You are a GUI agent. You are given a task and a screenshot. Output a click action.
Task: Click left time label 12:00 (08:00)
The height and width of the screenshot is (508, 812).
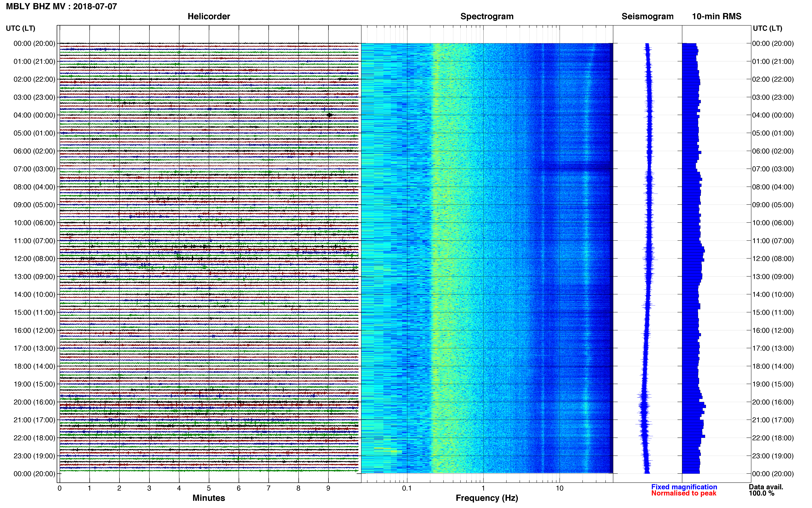point(34,259)
